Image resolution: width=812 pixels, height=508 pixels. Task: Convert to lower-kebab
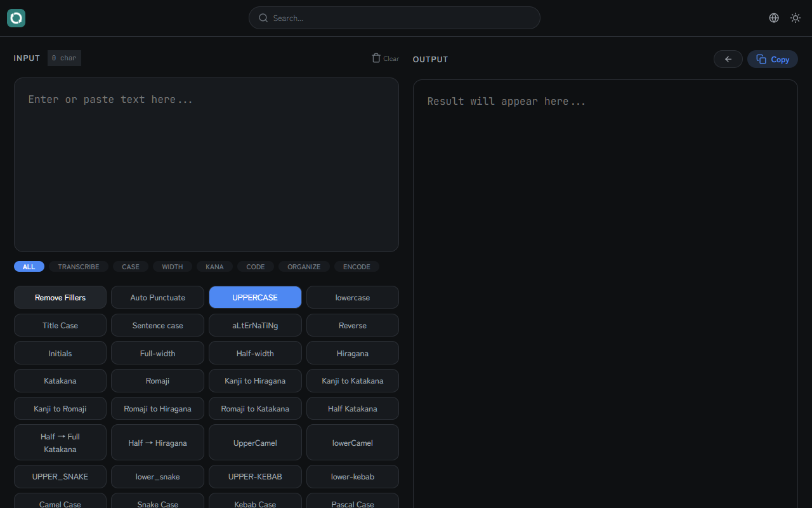(x=353, y=476)
